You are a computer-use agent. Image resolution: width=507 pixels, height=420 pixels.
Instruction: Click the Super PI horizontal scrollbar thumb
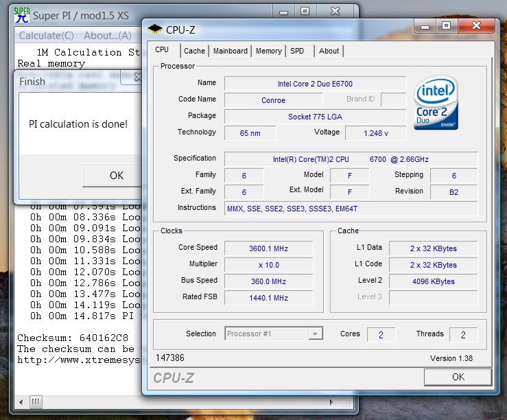tap(35, 402)
